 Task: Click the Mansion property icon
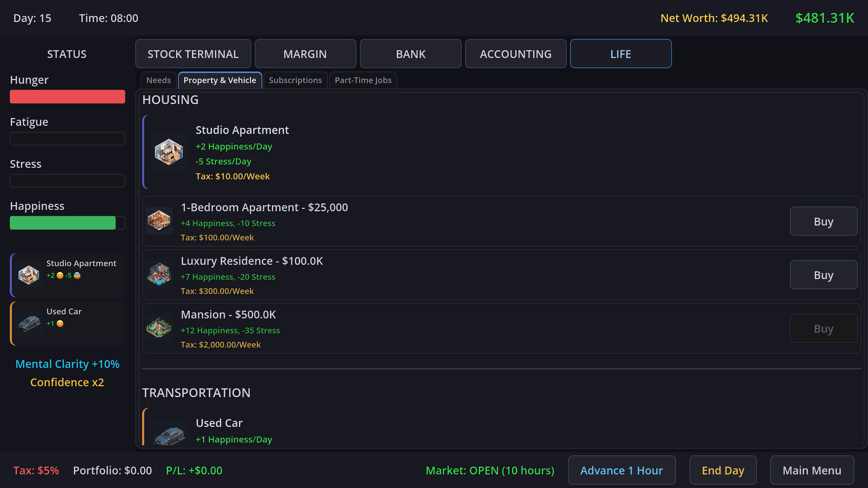click(x=159, y=328)
